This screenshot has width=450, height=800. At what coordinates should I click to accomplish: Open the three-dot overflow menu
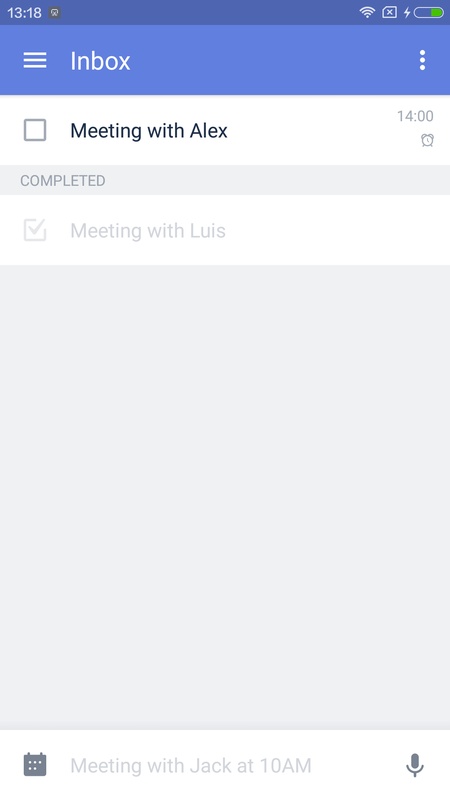(422, 60)
